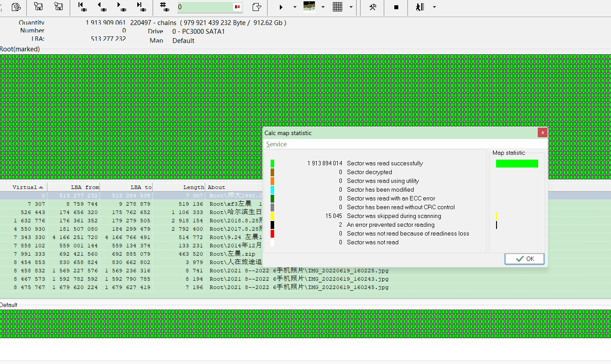The height and width of the screenshot is (364, 611).
Task: Click OK in Calc map statistic dialog
Action: coord(525,259)
